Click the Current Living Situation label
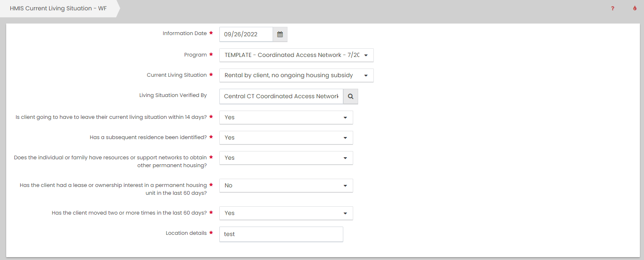 click(176, 75)
